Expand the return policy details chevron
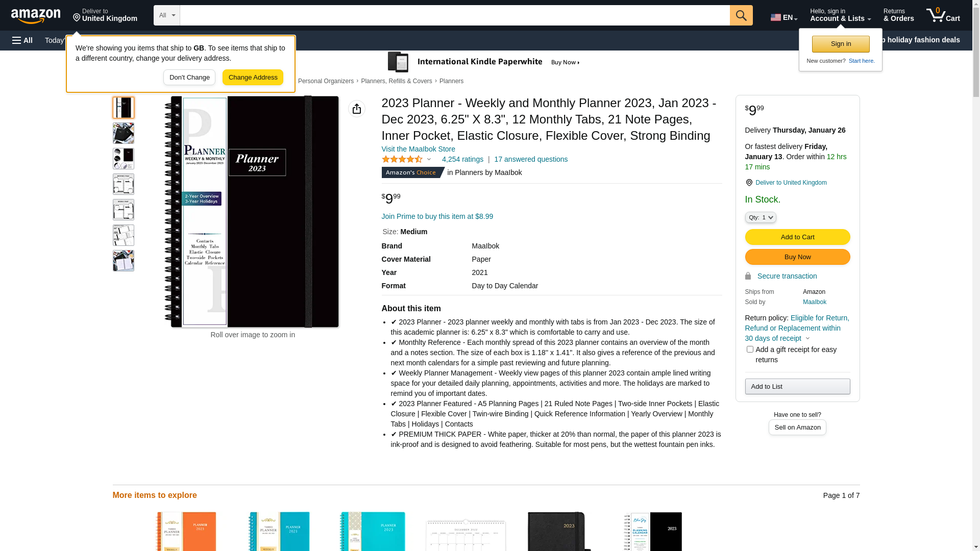 (807, 338)
